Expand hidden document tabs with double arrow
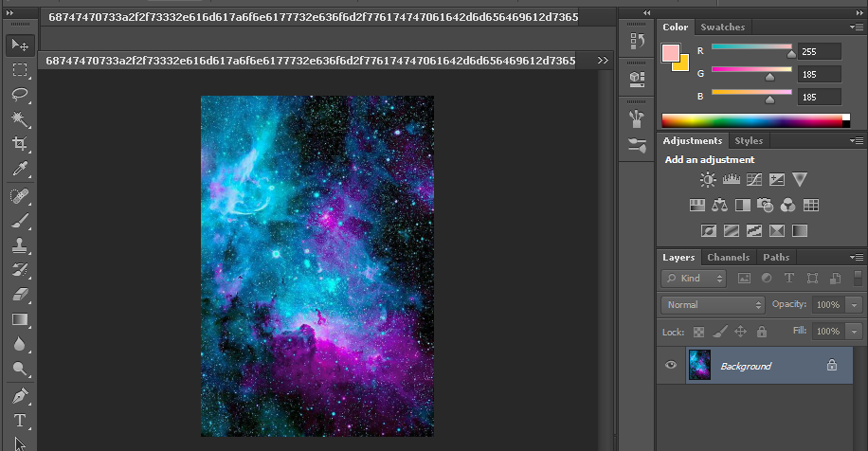Image resolution: width=868 pixels, height=451 pixels. (604, 60)
